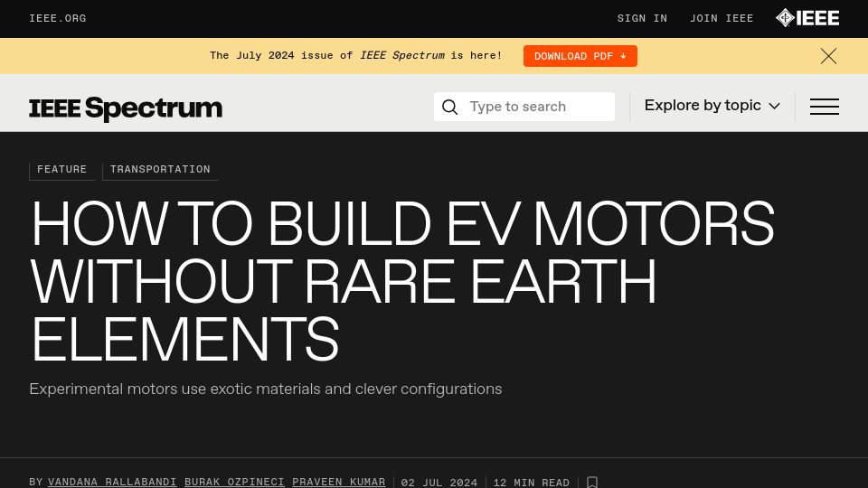The image size is (868, 488).
Task: Expand the Explore by topic dropdown
Action: pyautogui.click(x=712, y=106)
